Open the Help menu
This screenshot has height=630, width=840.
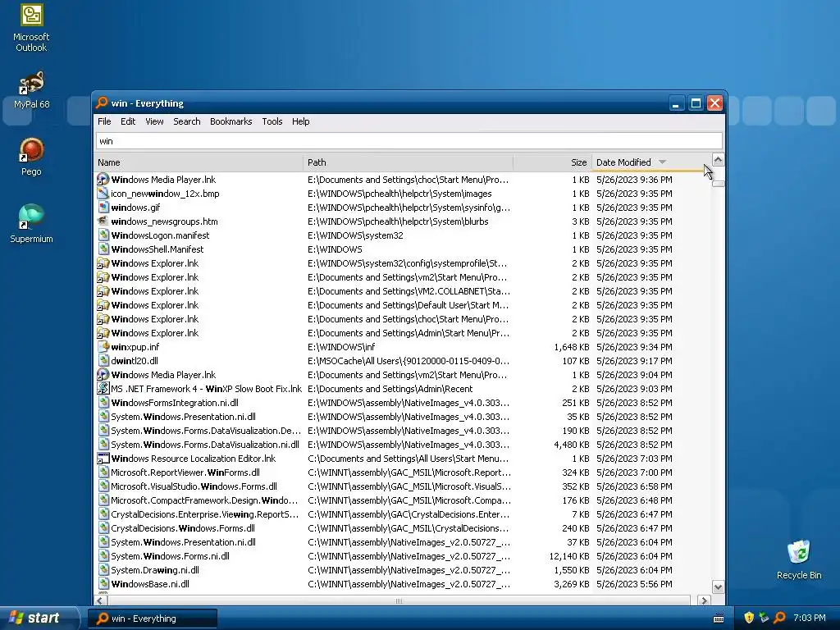(x=300, y=121)
